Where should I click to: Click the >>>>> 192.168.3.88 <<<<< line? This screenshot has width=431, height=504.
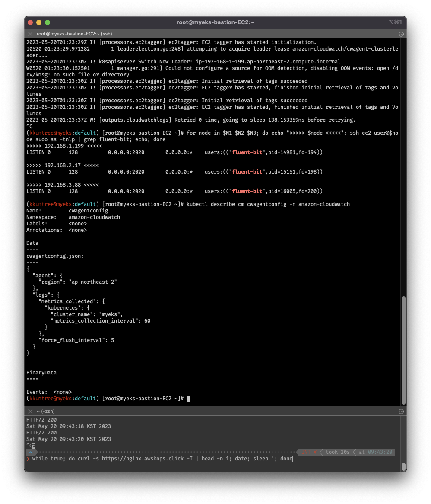[63, 185]
